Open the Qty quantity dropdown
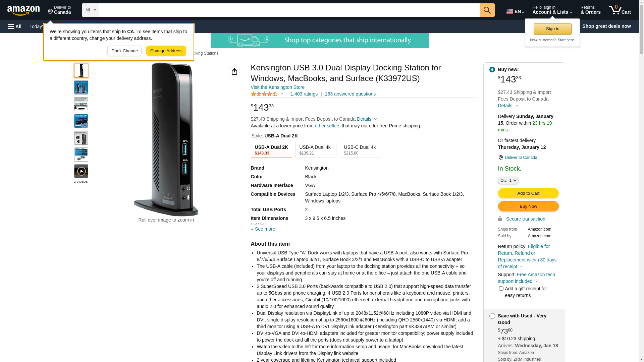The height and width of the screenshot is (362, 644). [x=508, y=180]
